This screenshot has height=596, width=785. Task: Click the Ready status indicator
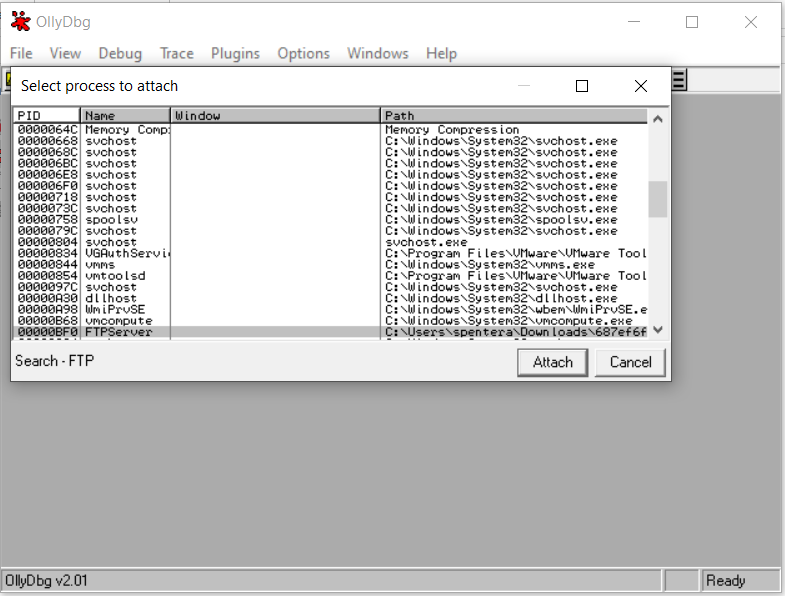(725, 580)
